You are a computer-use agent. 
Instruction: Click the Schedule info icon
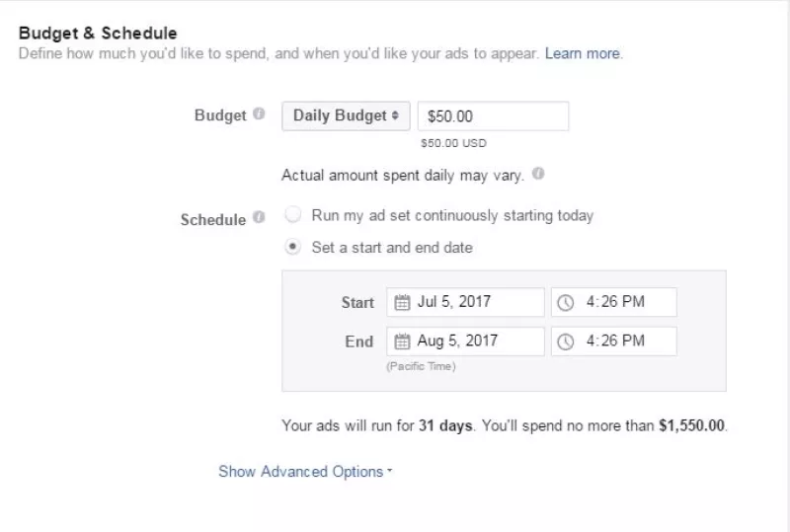click(x=259, y=217)
